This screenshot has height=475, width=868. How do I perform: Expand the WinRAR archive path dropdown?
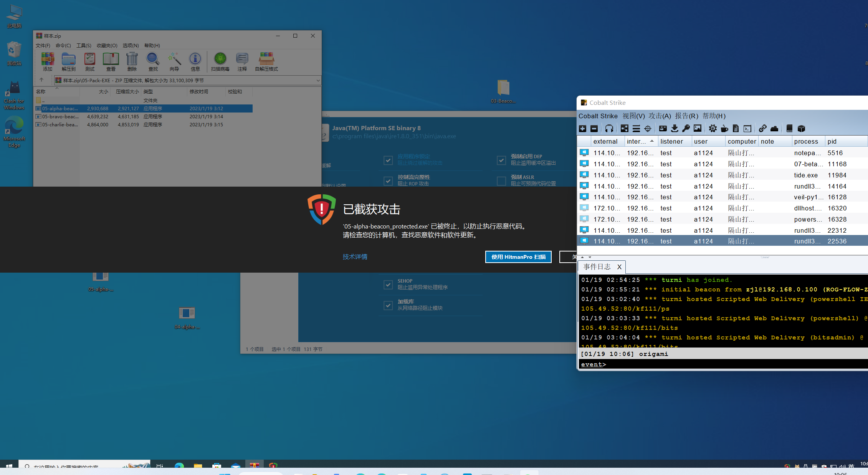click(318, 80)
